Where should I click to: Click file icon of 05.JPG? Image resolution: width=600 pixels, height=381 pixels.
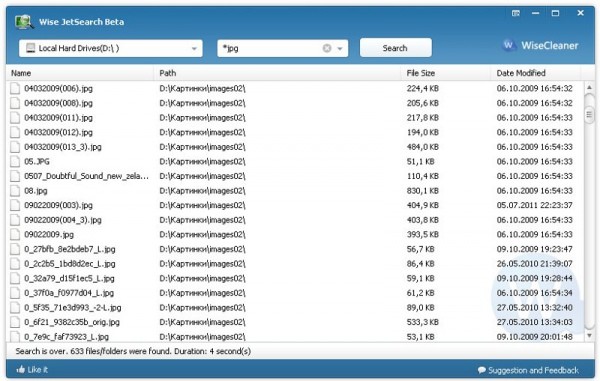pyautogui.click(x=15, y=161)
